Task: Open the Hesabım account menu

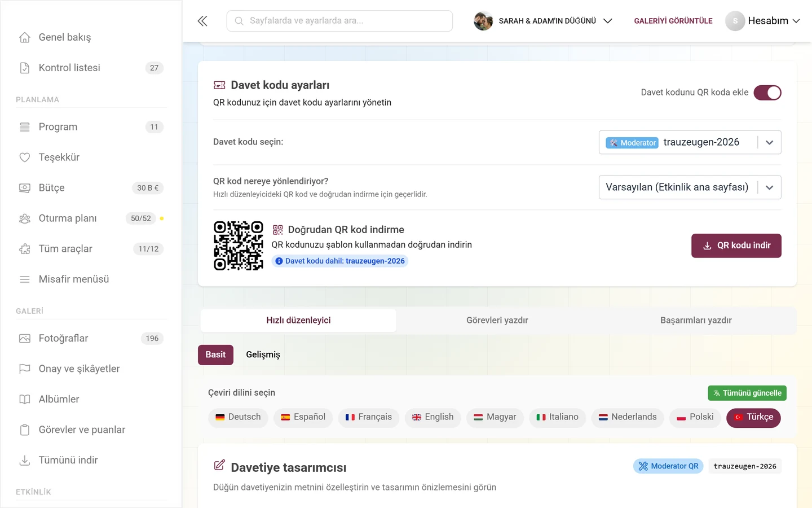Action: (x=763, y=21)
